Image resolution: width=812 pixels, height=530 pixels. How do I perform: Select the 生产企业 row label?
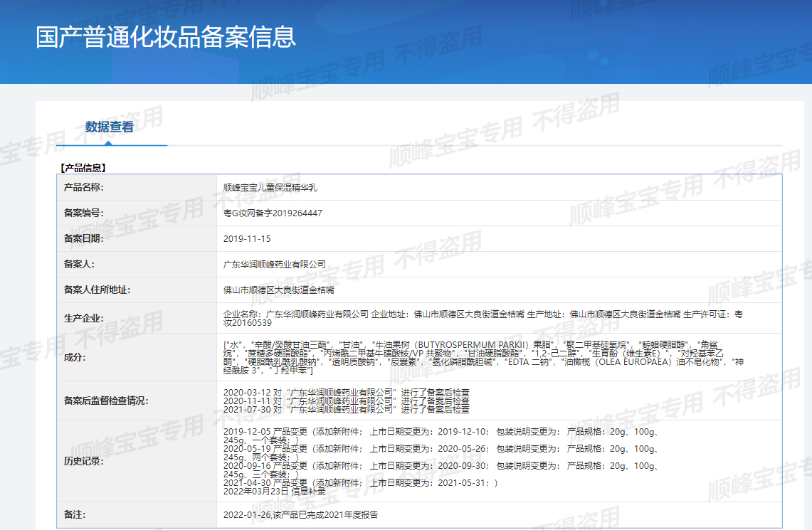tap(84, 318)
